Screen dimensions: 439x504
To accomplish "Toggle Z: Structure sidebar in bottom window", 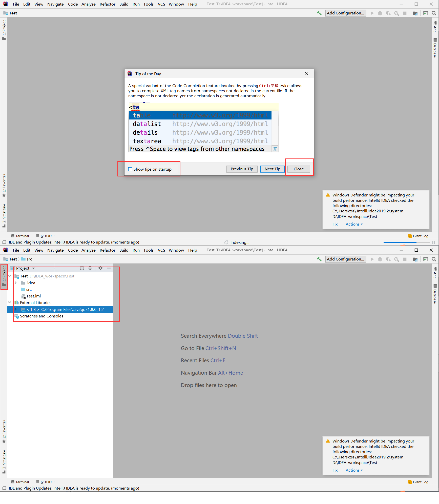I will point(4,462).
